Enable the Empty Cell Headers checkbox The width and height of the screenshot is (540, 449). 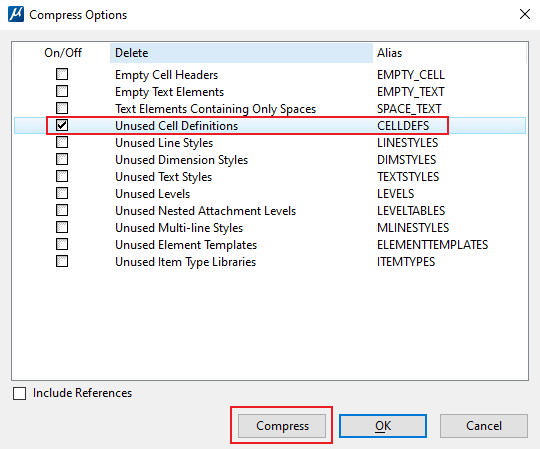click(62, 74)
